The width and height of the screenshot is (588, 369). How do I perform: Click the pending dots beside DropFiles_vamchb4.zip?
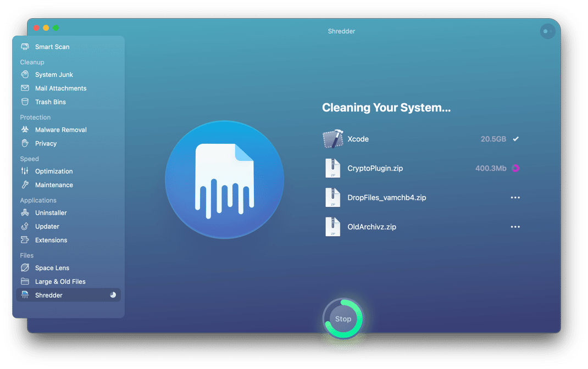click(x=515, y=198)
